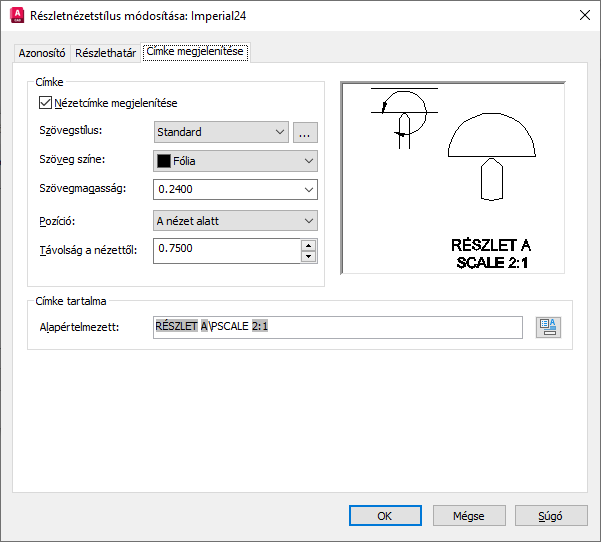
Task: Click the detail view preview image
Action: pos(453,178)
